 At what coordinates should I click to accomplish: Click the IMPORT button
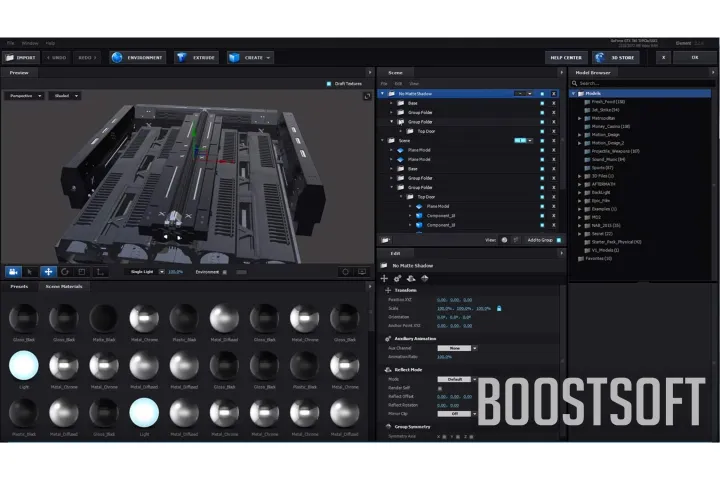click(x=21, y=58)
